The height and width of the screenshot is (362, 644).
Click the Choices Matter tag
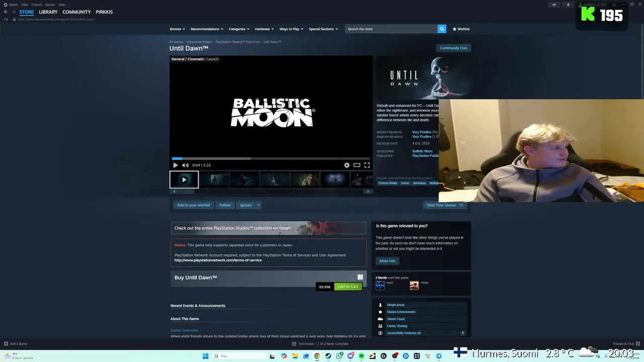387,183
